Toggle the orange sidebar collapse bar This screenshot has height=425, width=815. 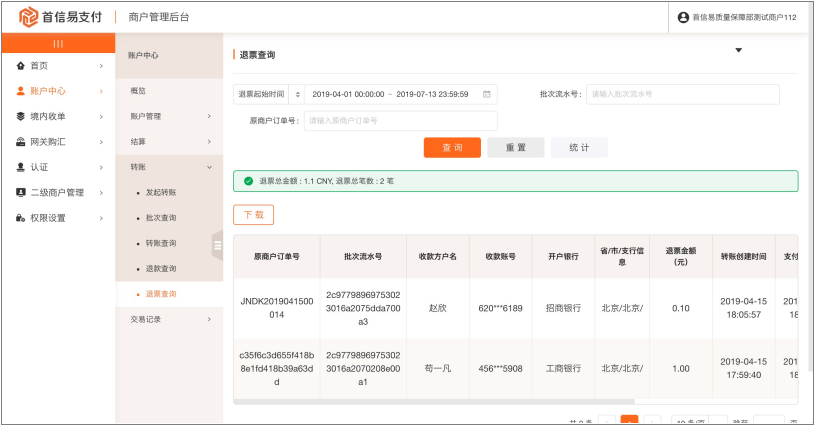[x=58, y=43]
